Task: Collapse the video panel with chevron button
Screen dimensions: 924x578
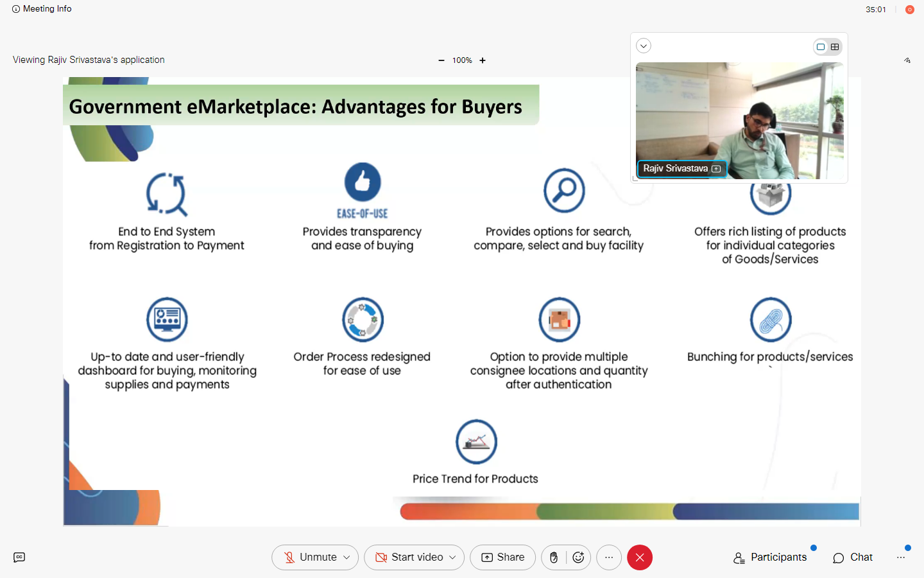Action: tap(644, 46)
